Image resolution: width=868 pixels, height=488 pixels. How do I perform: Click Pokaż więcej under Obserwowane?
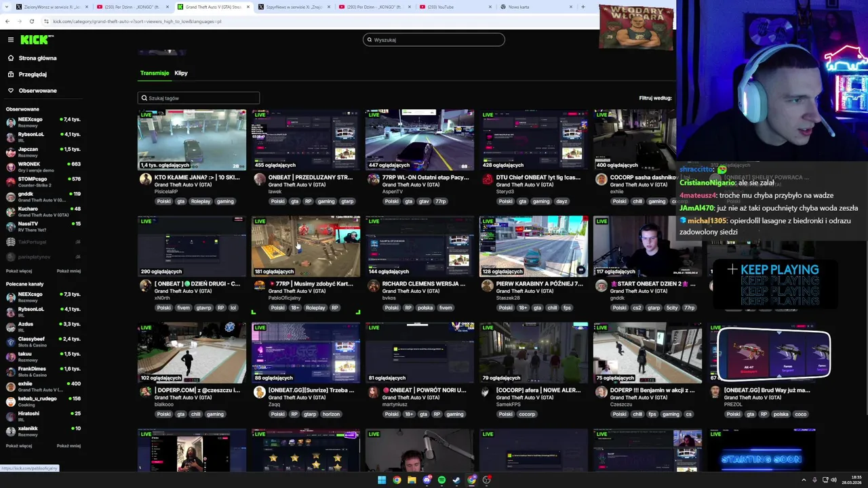coord(19,271)
